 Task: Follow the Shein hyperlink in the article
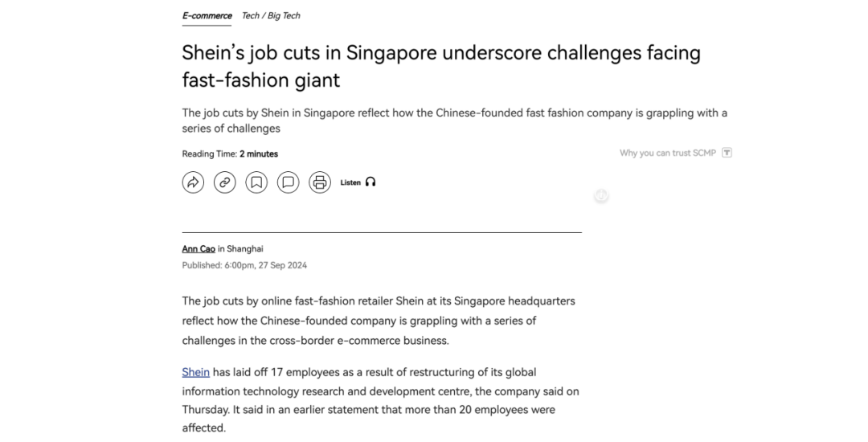[x=195, y=372]
